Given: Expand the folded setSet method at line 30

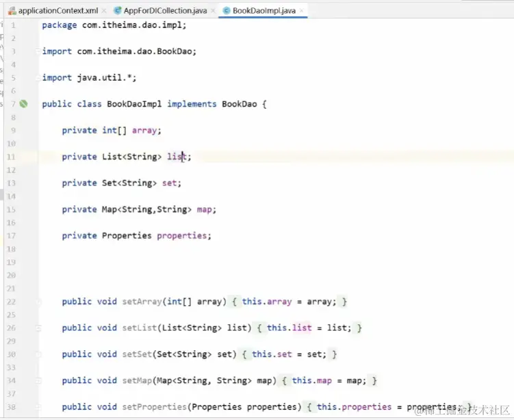Looking at the screenshot, I should (38, 354).
